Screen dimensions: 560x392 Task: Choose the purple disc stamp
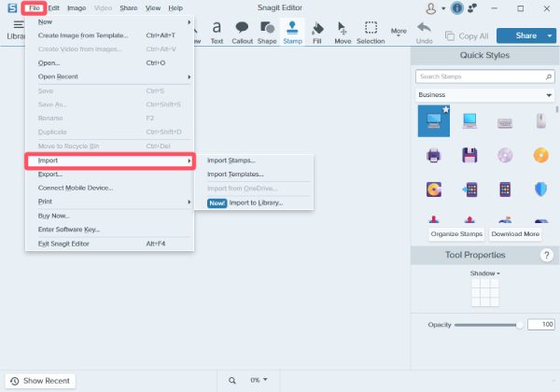tap(505, 155)
